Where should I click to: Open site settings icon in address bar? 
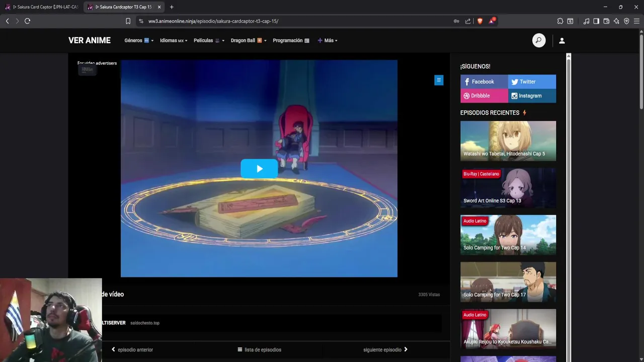(x=141, y=21)
